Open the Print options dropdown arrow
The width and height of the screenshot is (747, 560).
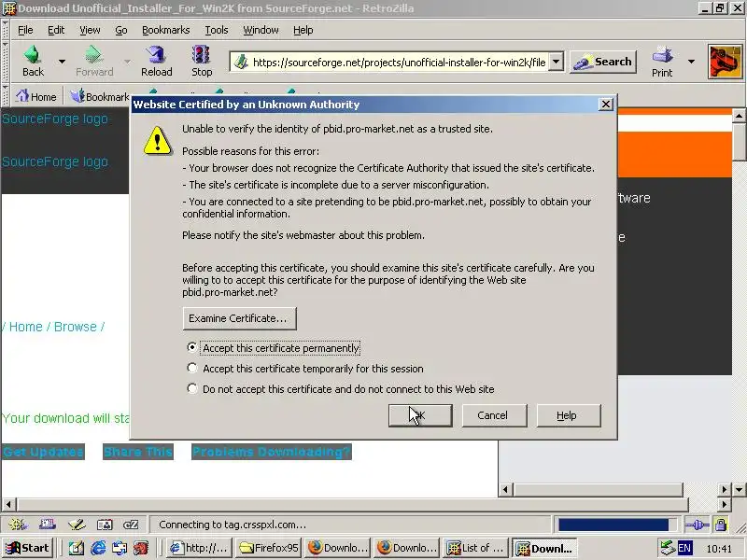click(691, 62)
